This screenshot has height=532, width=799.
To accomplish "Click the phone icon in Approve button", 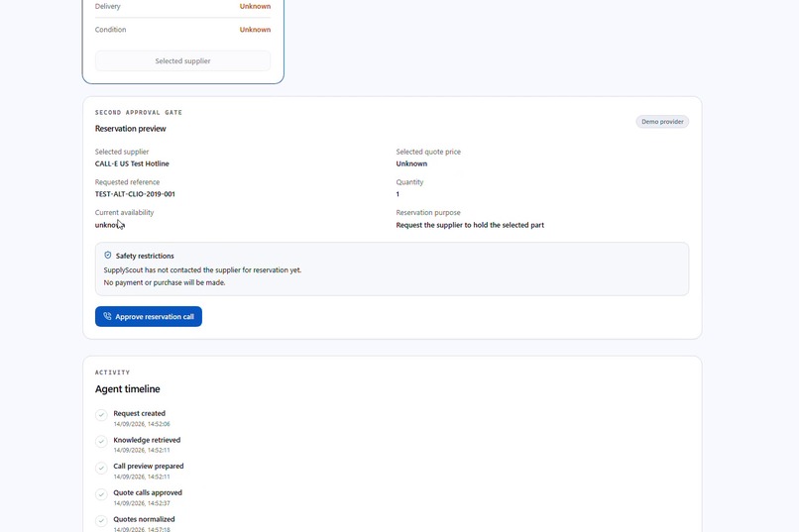I will pyautogui.click(x=107, y=316).
